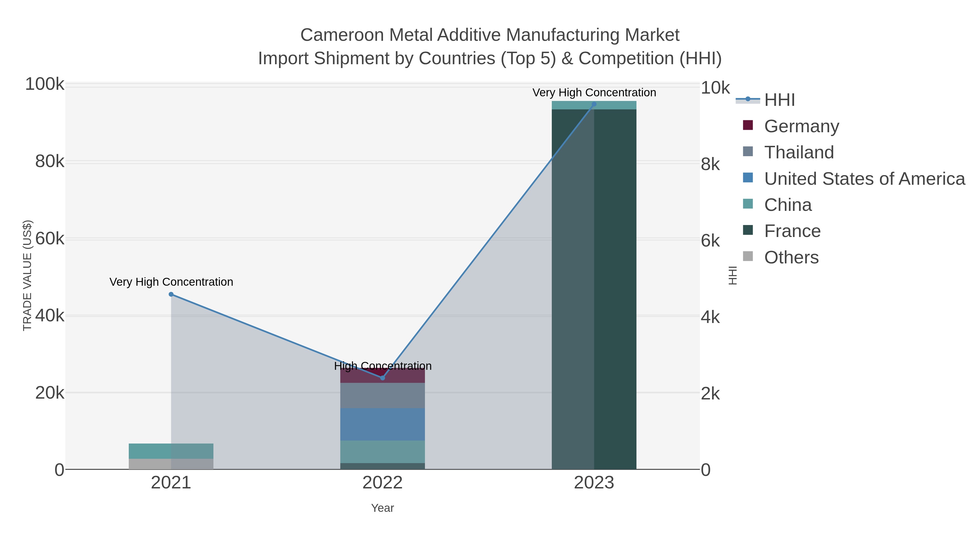980x551 pixels.
Task: Click the 2022 x-axis label
Action: [x=383, y=483]
